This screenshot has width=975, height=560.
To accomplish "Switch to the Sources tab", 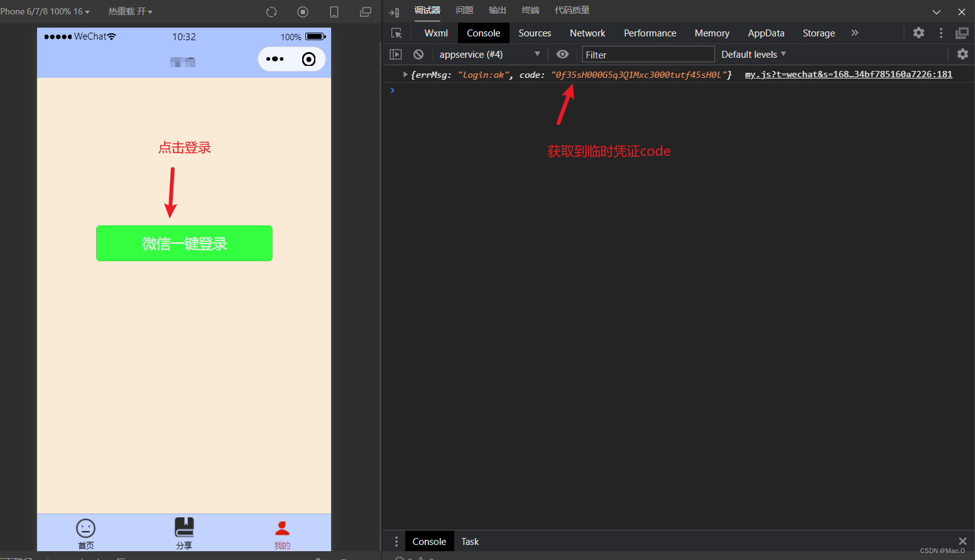I will click(x=535, y=33).
